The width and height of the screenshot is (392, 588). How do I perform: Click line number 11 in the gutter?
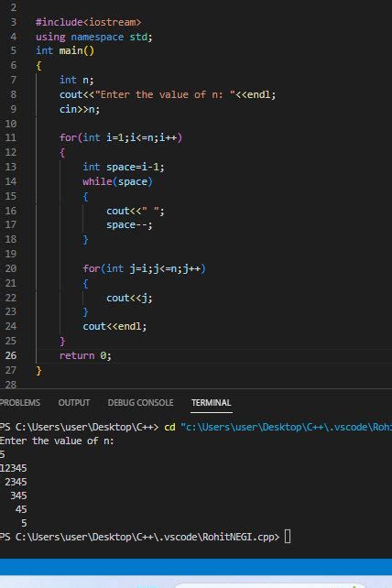(11, 137)
